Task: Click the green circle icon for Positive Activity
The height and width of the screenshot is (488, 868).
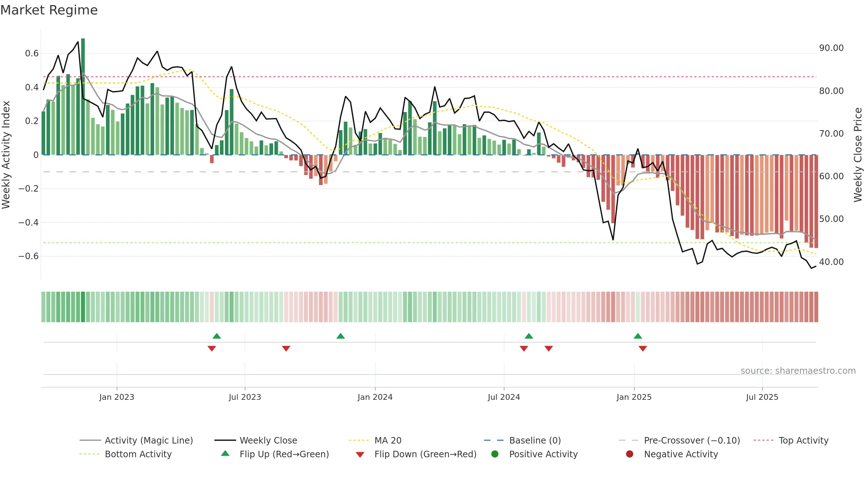Action: 495,454
